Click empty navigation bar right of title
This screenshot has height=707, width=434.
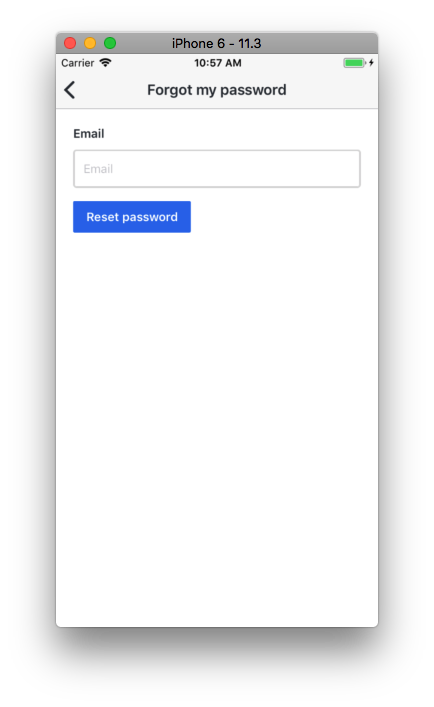(331, 90)
